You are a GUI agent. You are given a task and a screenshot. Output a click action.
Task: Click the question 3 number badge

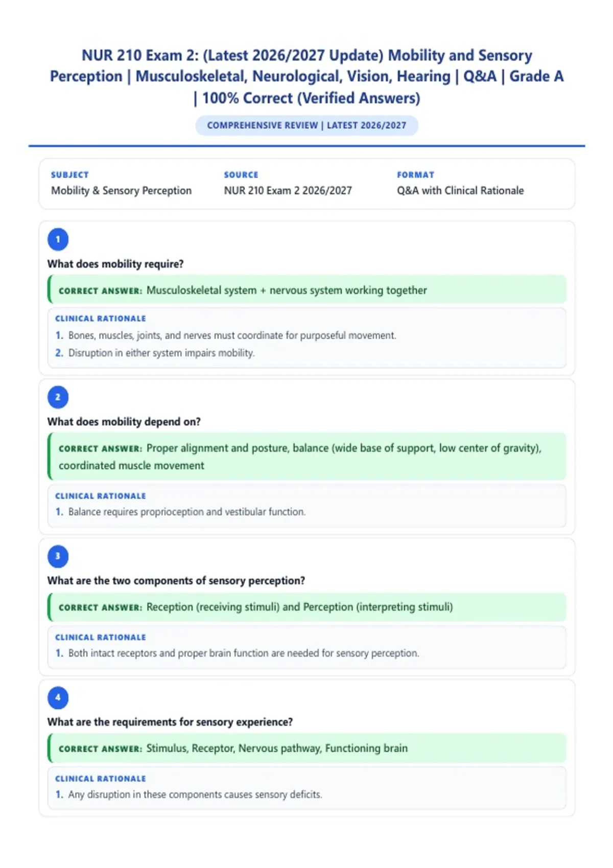tap(58, 556)
